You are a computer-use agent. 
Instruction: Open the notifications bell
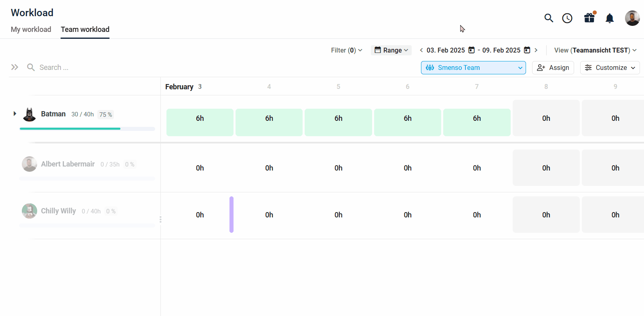[x=610, y=18]
